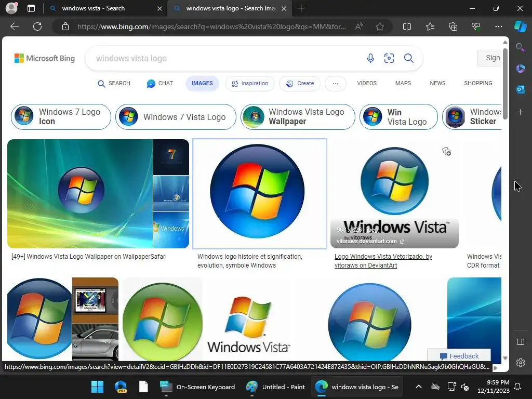The image size is (532, 399).
Task: Switch to the MAPS tab
Action: click(403, 84)
